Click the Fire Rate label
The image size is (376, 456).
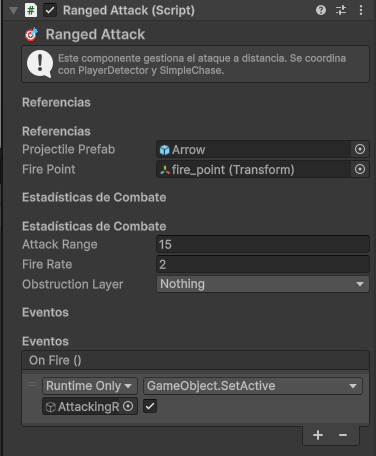click(47, 264)
